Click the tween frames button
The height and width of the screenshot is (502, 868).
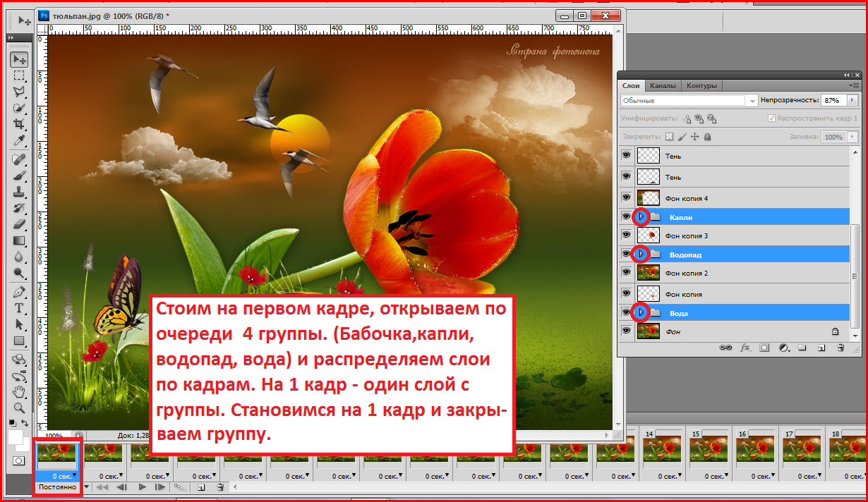tap(181, 486)
